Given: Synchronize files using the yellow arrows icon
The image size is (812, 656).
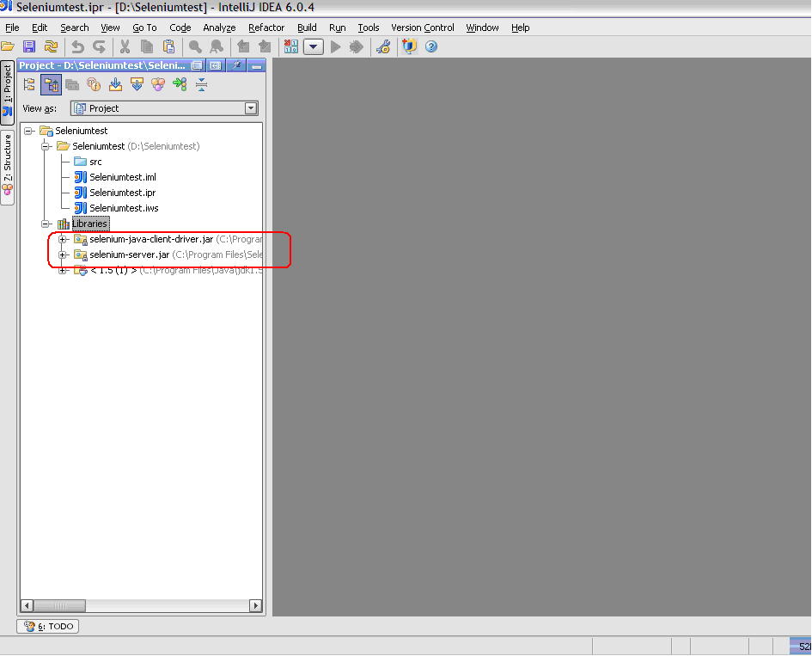Looking at the screenshot, I should pyautogui.click(x=51, y=46).
